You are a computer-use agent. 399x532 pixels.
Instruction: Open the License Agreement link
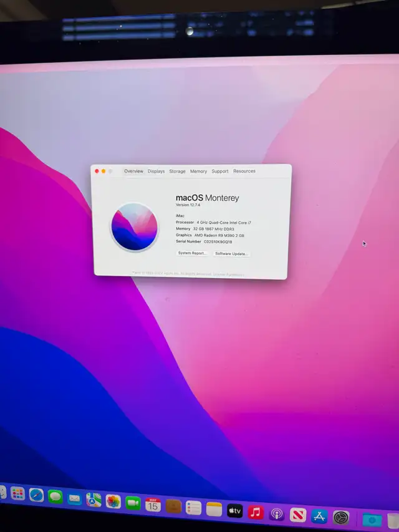click(x=228, y=274)
